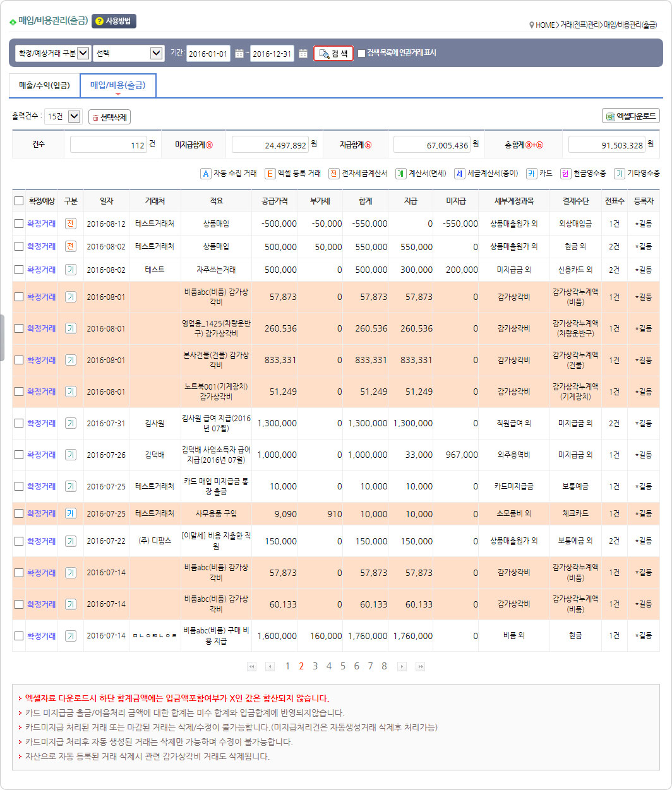Check the 2016-08-12 상품매입 row checkbox
The width and height of the screenshot is (672, 790).
tap(19, 224)
